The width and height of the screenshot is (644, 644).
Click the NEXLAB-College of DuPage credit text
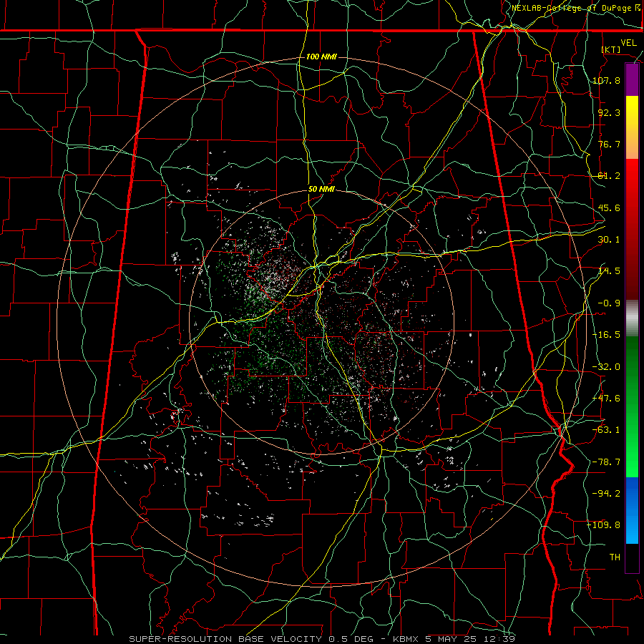click(575, 8)
